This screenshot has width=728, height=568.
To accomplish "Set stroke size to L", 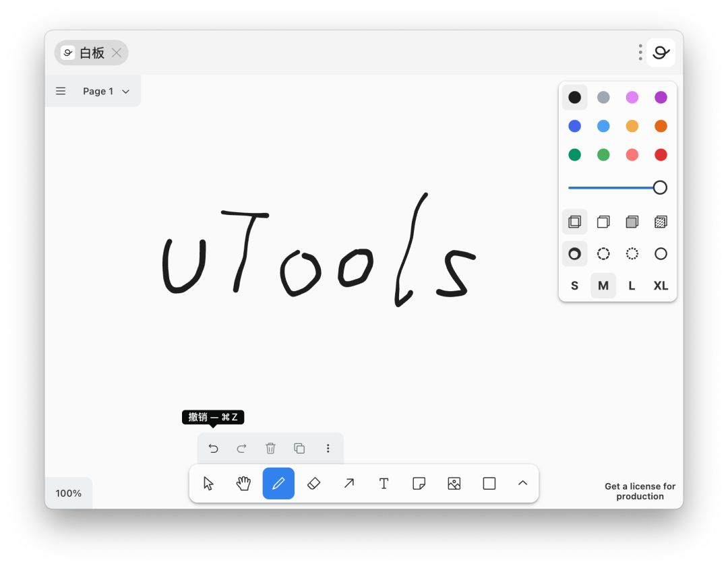I will 632,286.
